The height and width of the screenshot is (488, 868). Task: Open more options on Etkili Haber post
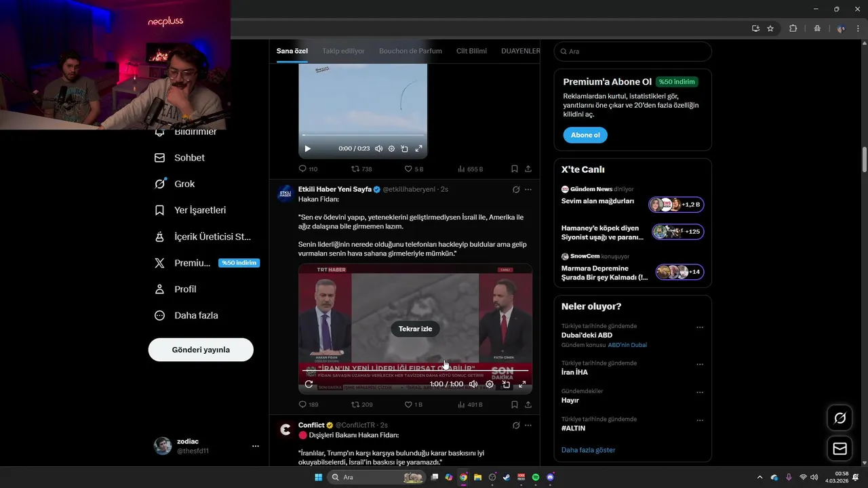tap(528, 190)
